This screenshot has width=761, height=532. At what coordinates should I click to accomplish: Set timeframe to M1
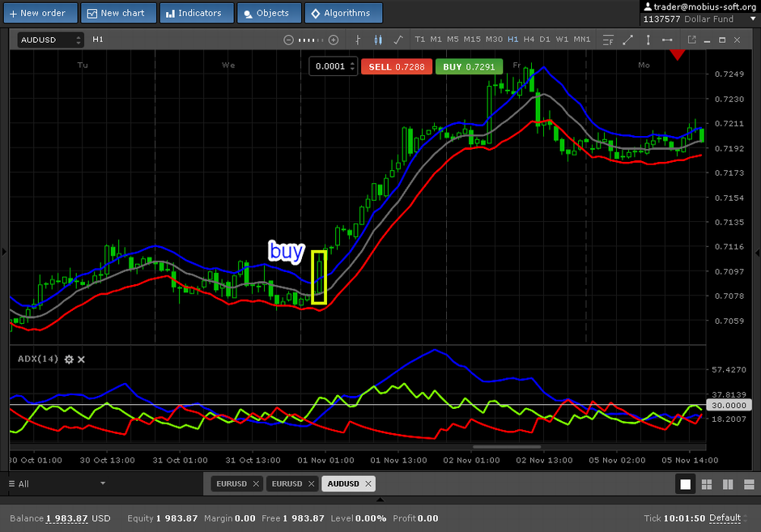(x=436, y=40)
